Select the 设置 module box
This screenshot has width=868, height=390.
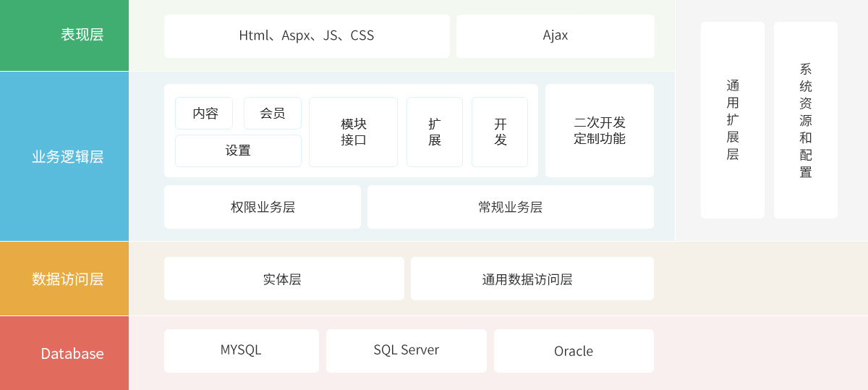point(238,151)
